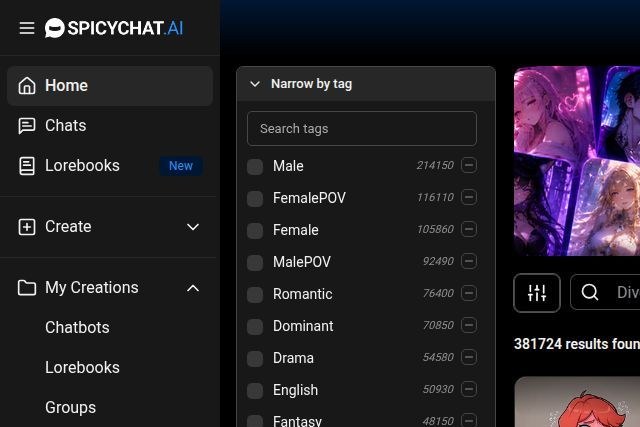Check the Fantasy tag checkbox
This screenshot has width=640, height=427.
tap(255, 421)
